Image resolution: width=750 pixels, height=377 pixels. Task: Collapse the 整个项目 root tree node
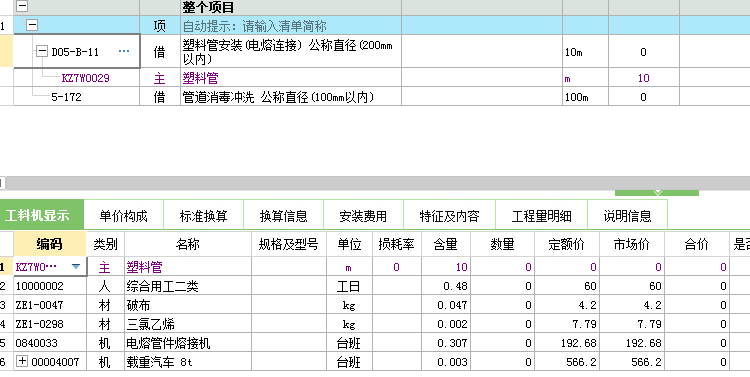22,6
